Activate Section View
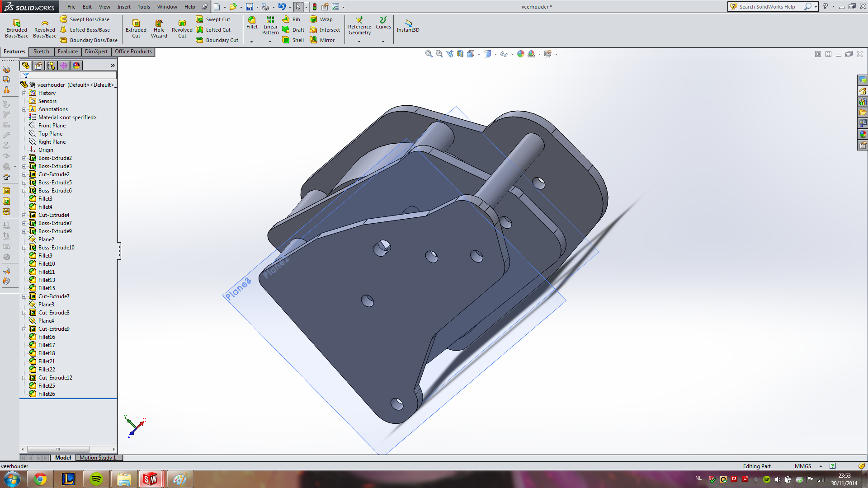Screen dimensions: 868x488 pos(460,54)
